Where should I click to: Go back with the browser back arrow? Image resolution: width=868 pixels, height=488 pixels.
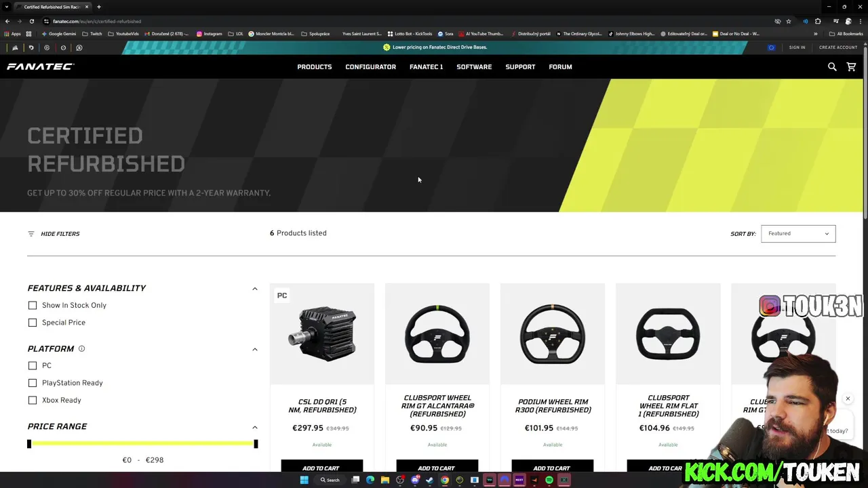click(x=7, y=21)
